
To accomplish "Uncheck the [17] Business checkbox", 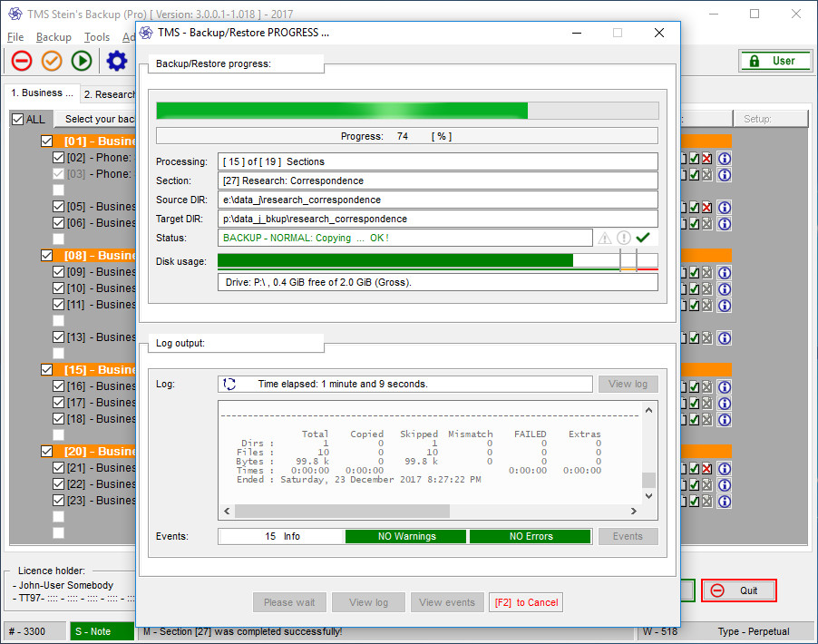I will pos(58,403).
